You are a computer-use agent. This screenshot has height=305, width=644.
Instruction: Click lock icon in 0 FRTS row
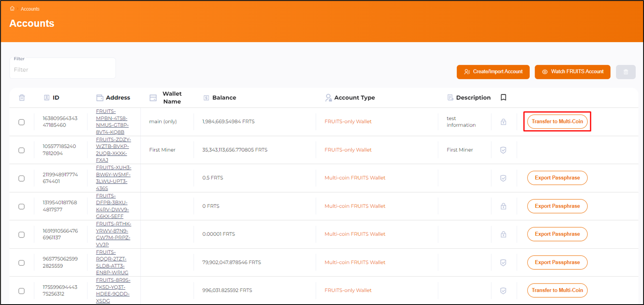(x=503, y=206)
